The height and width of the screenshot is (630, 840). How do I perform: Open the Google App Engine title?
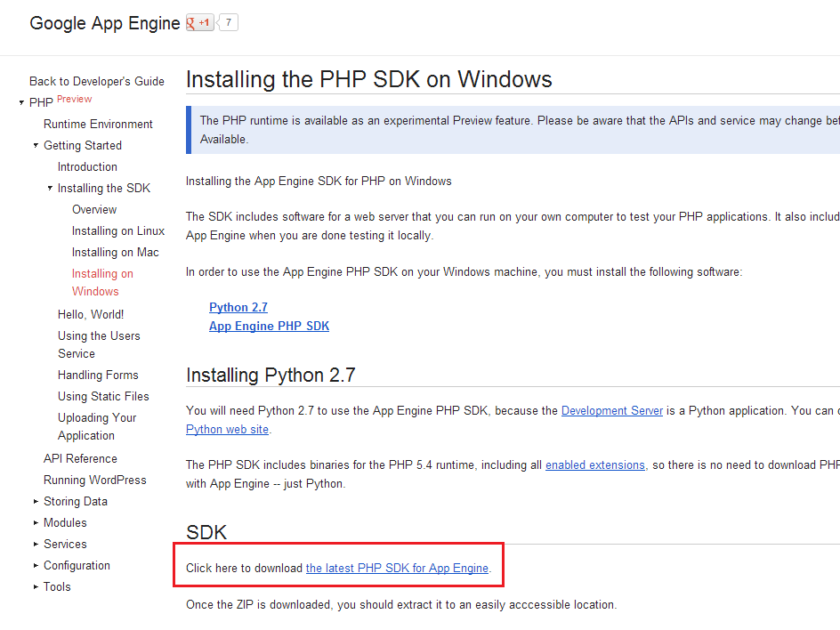click(104, 23)
